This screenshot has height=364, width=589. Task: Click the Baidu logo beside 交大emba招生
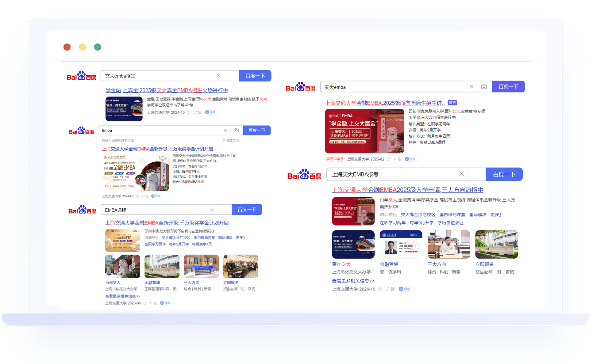pos(81,76)
